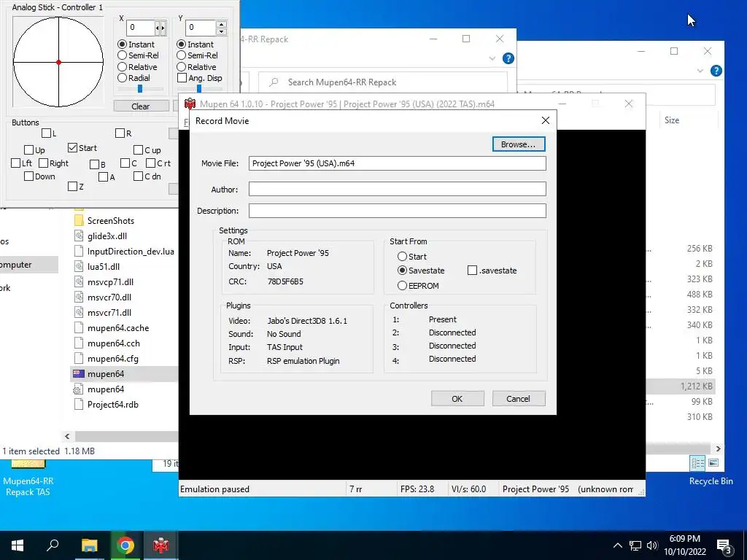Select glide3x.dll file icon
This screenshot has height=560, width=747.
[79, 236]
